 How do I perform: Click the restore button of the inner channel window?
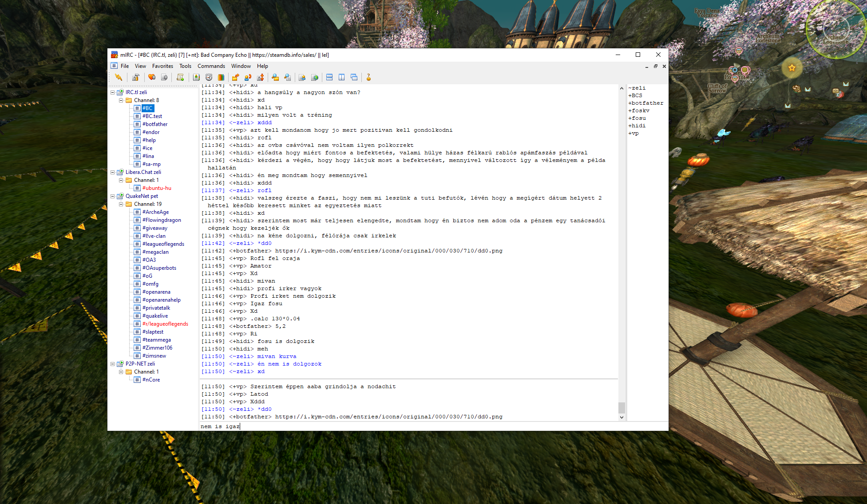pyautogui.click(x=655, y=66)
